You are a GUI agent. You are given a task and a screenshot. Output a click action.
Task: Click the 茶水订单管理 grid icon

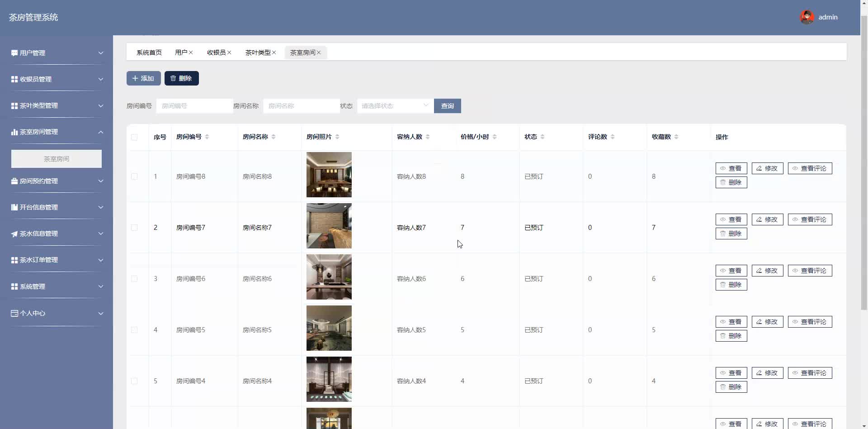coord(14,260)
